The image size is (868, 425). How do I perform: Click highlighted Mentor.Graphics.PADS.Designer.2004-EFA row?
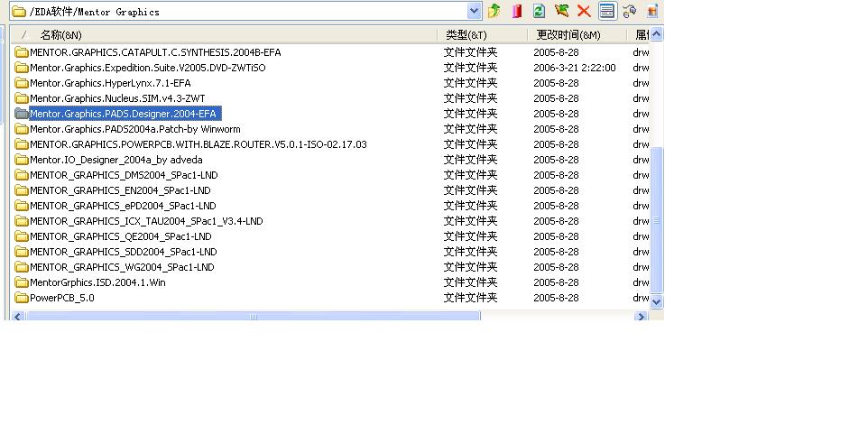125,114
